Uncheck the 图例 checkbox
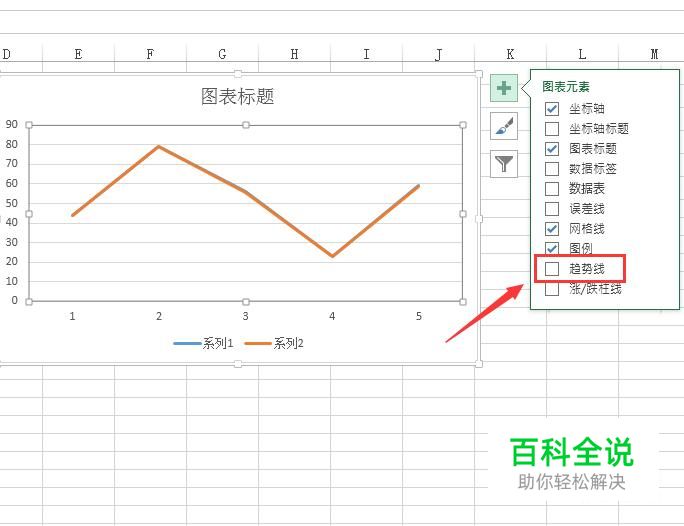The image size is (684, 526). click(552, 248)
